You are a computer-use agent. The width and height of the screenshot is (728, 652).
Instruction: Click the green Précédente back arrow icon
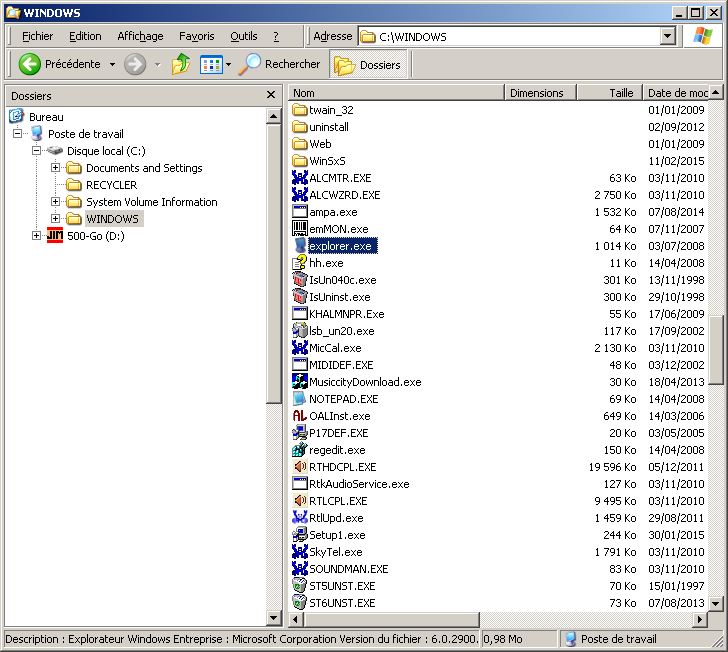tap(29, 64)
